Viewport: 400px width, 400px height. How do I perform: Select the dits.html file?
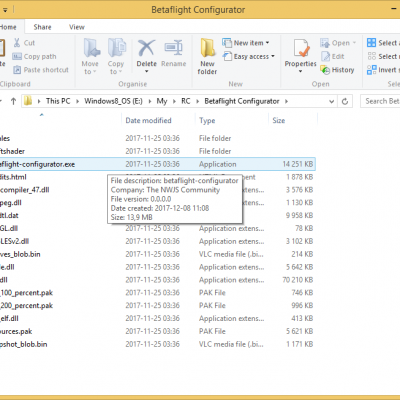[x=13, y=177]
